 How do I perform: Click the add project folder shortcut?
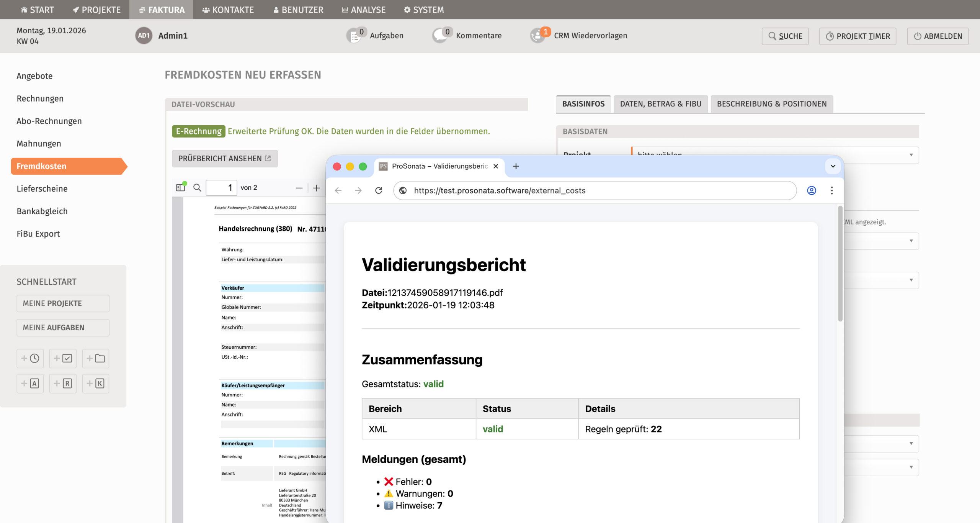pos(96,358)
